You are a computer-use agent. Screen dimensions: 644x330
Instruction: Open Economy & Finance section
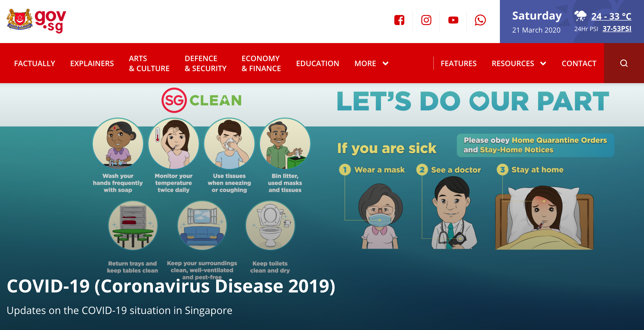click(261, 63)
